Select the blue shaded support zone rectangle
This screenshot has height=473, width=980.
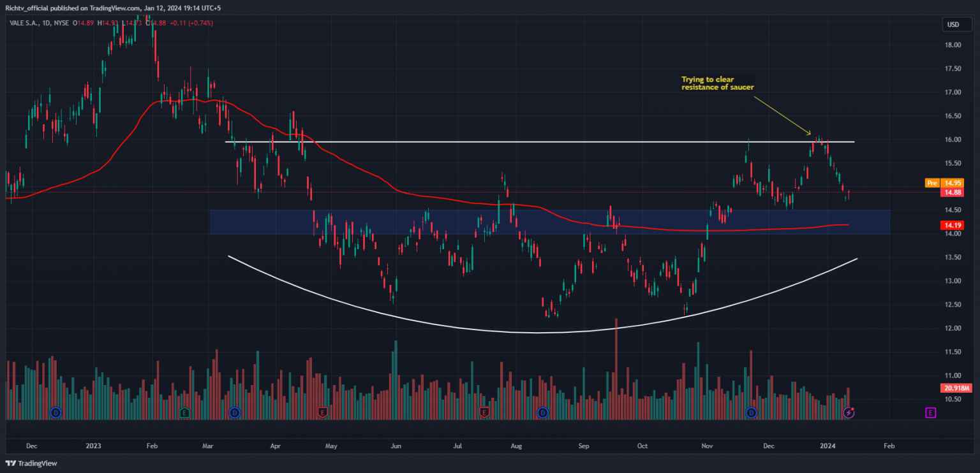click(x=550, y=222)
